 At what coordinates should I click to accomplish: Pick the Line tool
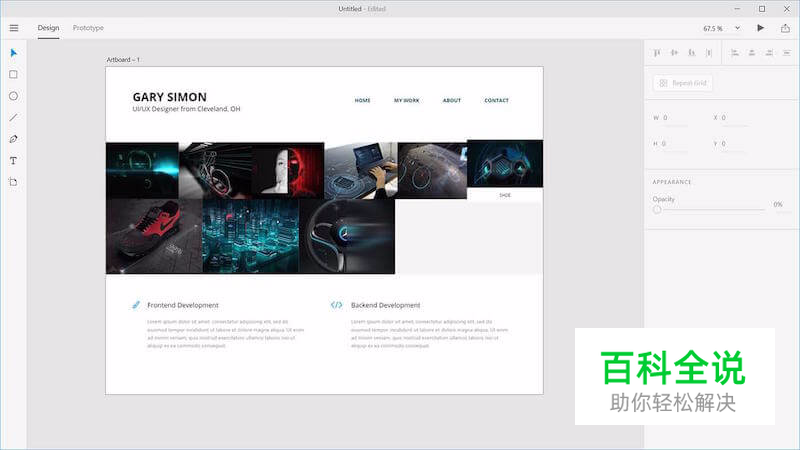(14, 117)
